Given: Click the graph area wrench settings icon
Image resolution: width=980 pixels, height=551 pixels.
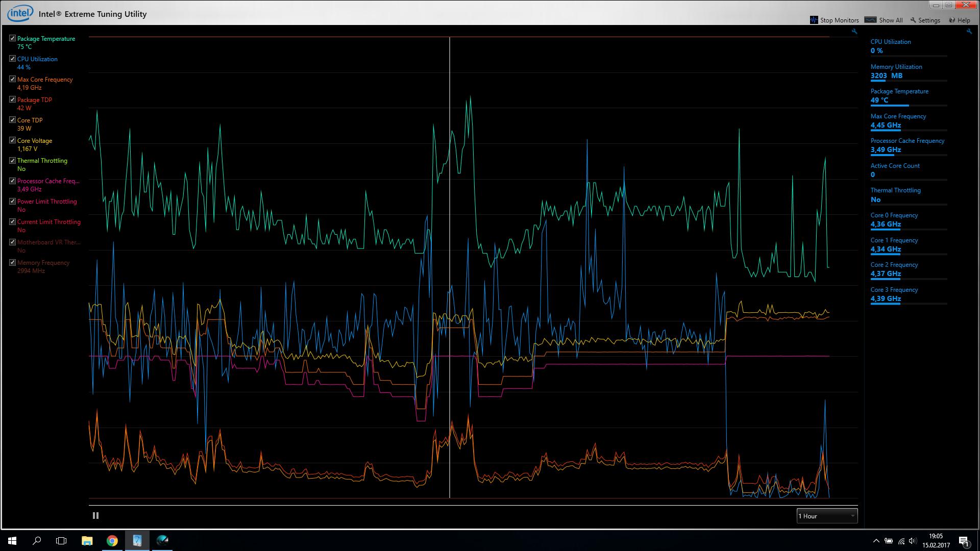Looking at the screenshot, I should pyautogui.click(x=854, y=31).
